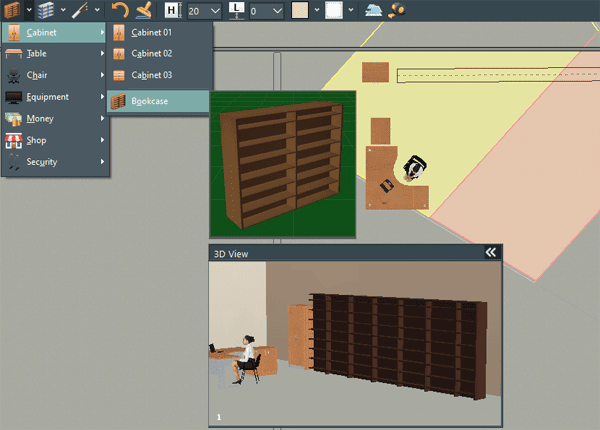600x430 pixels.
Task: Select the undo arrow icon
Action: coord(120,11)
